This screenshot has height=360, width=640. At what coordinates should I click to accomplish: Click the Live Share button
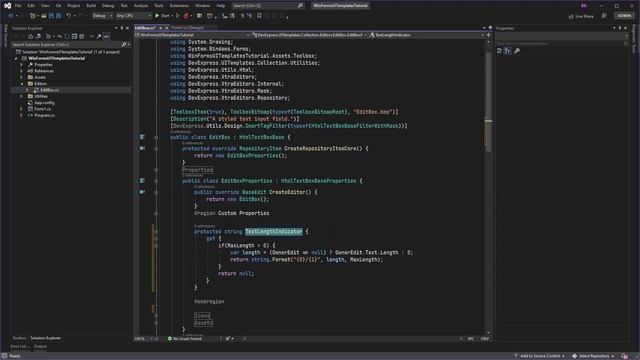point(581,16)
